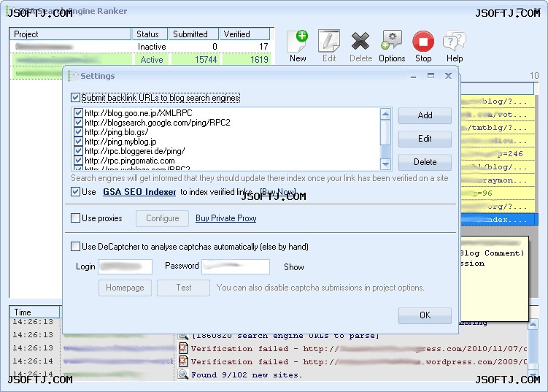Sort by the Project column header

(x=70, y=34)
